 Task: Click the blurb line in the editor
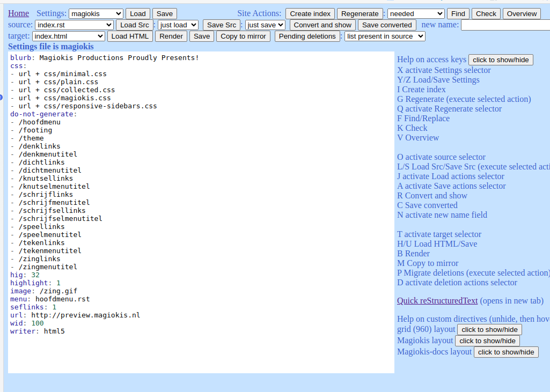coord(105,58)
